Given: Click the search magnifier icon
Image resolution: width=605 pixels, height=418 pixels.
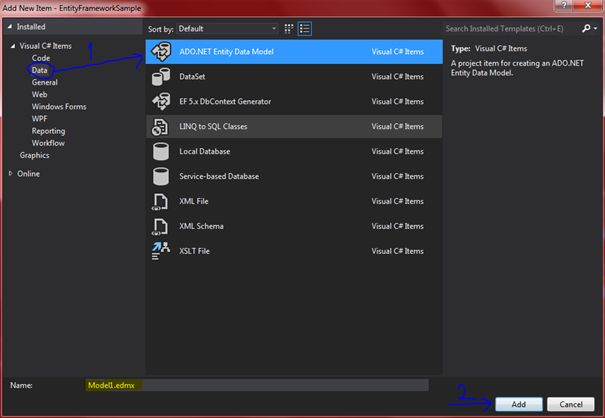Looking at the screenshot, I should (x=586, y=28).
